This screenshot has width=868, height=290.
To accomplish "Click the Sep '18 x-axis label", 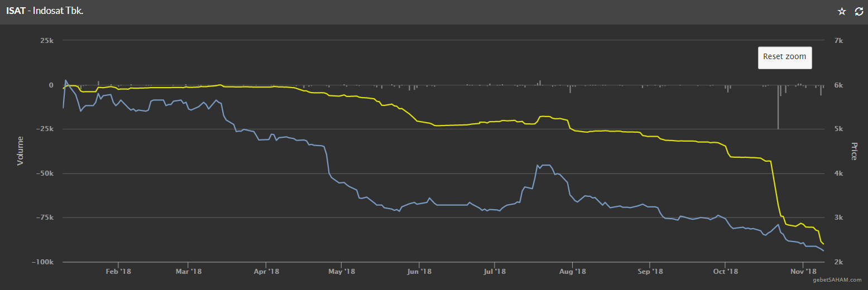I will tap(650, 272).
